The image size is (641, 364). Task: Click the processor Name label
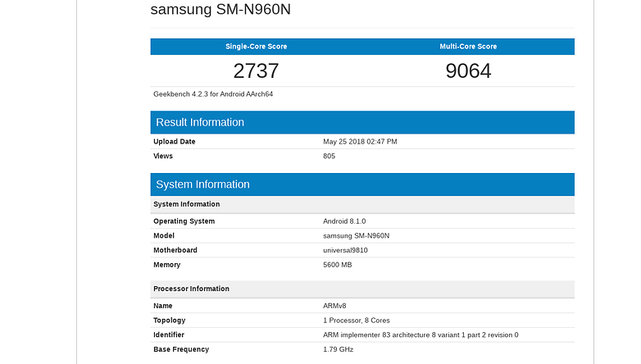tap(162, 306)
